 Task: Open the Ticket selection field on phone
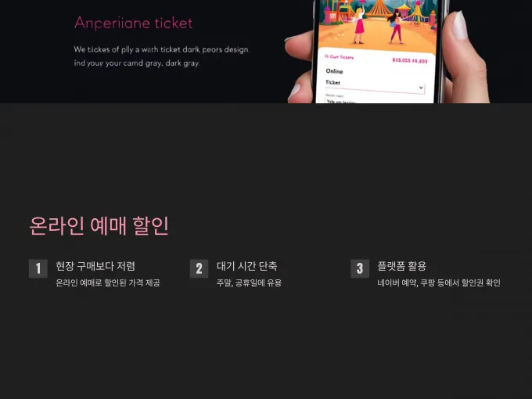[375, 85]
